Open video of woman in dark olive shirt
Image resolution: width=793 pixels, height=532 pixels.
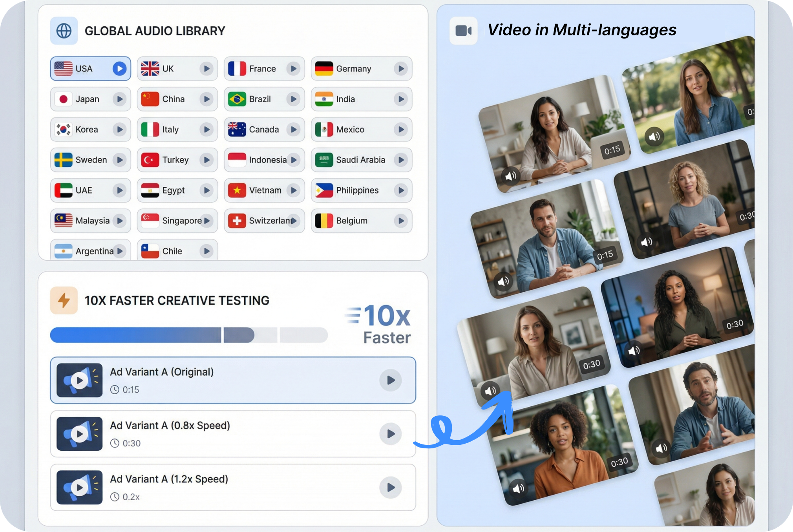pyautogui.click(x=677, y=306)
